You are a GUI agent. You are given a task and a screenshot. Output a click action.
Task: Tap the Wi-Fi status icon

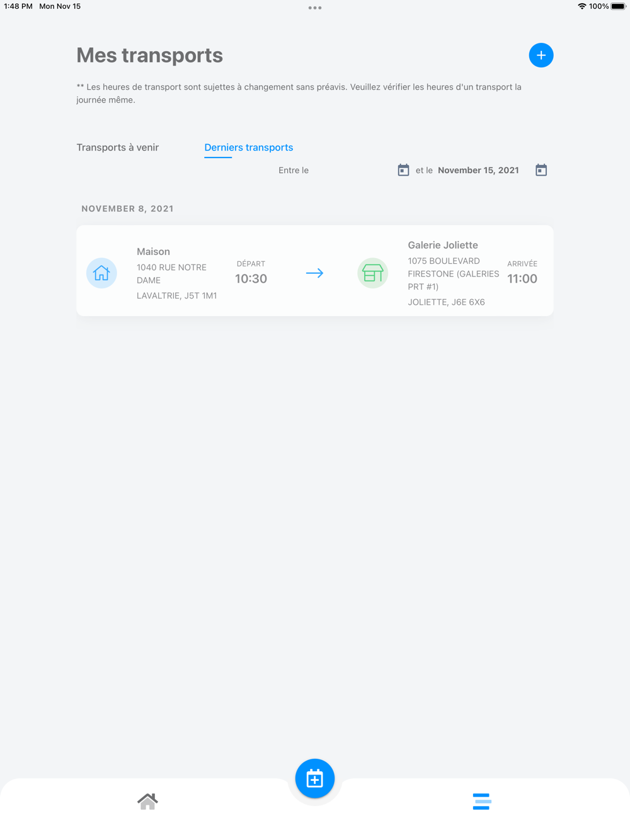581,6
